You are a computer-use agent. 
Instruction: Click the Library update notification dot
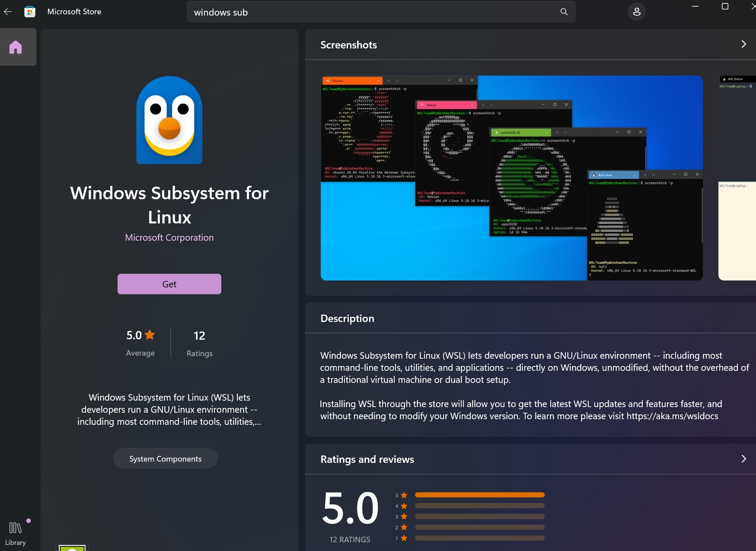click(29, 520)
